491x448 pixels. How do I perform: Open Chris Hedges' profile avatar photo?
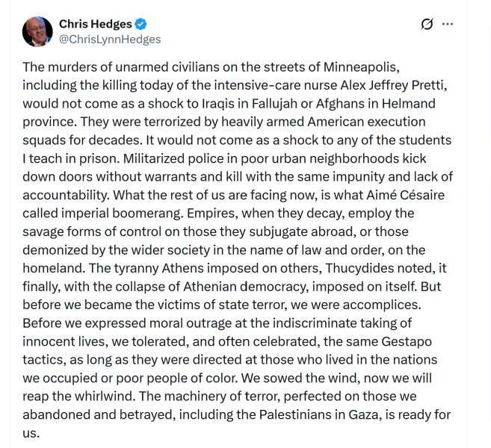pyautogui.click(x=38, y=31)
